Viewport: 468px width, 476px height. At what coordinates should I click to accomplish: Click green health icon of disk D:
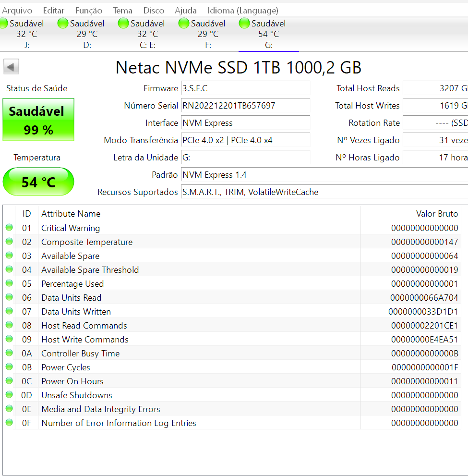pos(63,24)
